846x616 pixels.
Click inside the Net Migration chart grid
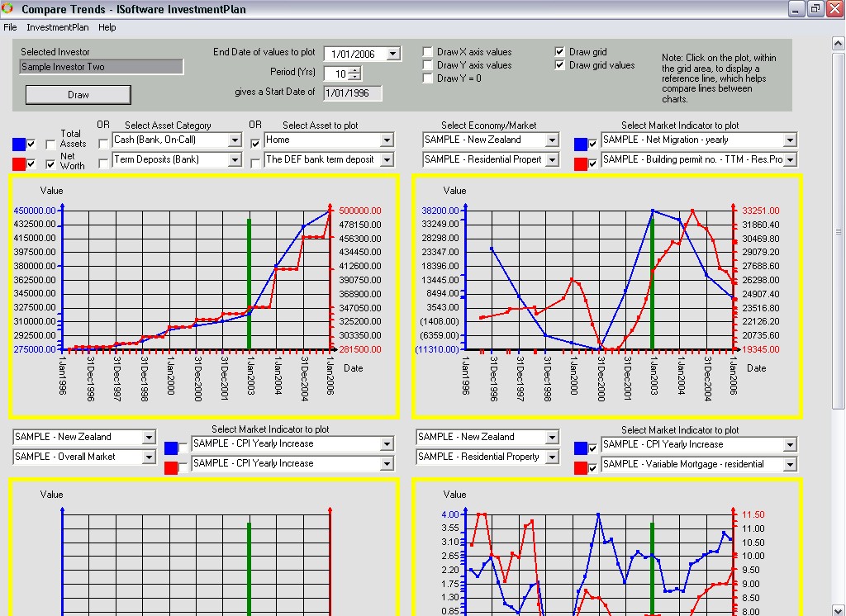coord(600,280)
